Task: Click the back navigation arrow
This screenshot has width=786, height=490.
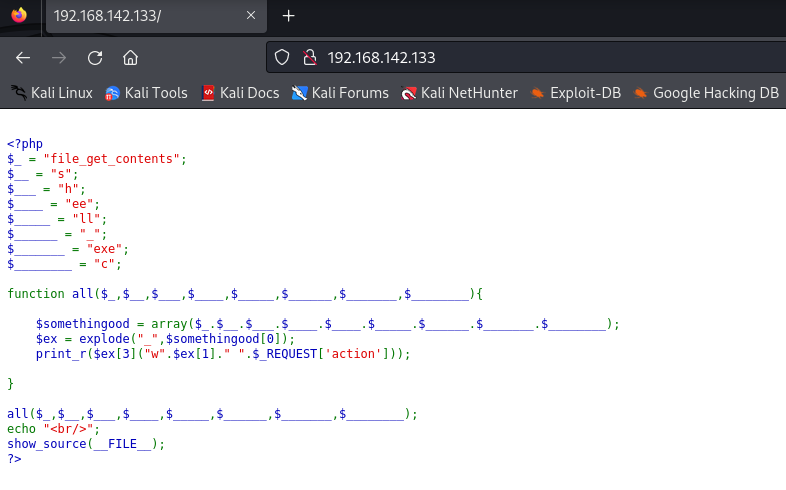Action: pos(23,57)
